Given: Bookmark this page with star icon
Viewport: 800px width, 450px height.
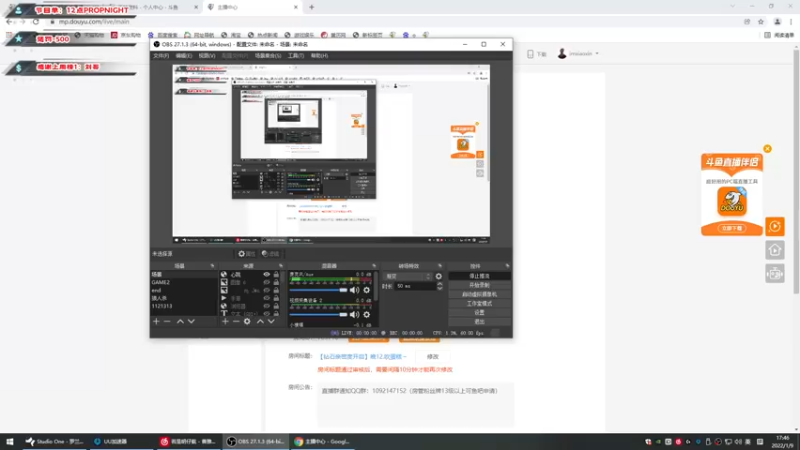Looking at the screenshot, I should tap(761, 21).
